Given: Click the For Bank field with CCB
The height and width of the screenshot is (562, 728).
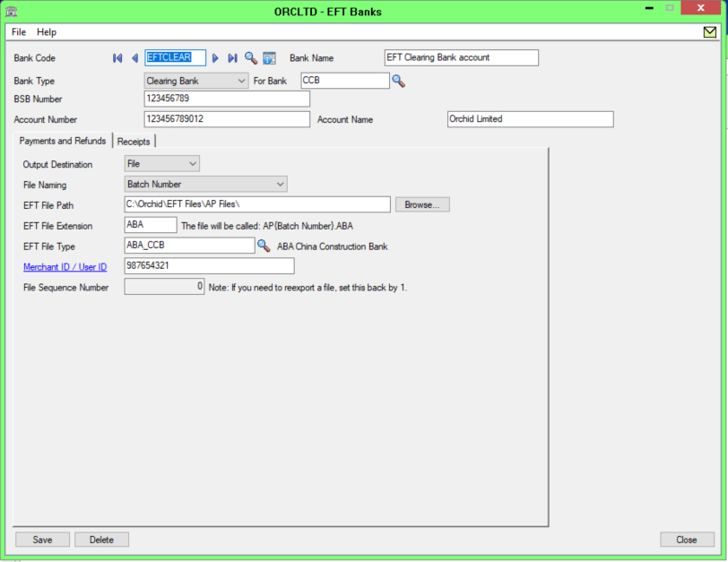Looking at the screenshot, I should pyautogui.click(x=345, y=81).
